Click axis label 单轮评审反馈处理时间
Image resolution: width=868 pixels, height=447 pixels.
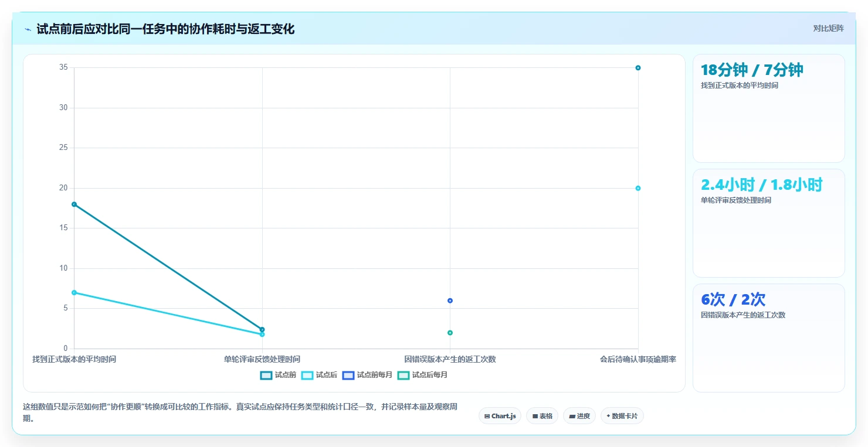point(262,359)
